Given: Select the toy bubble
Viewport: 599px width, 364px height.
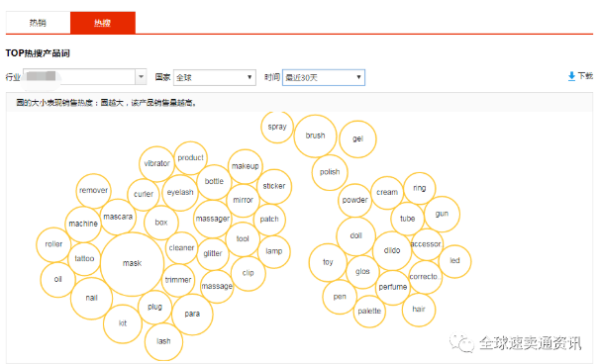Looking at the screenshot, I should tap(328, 262).
